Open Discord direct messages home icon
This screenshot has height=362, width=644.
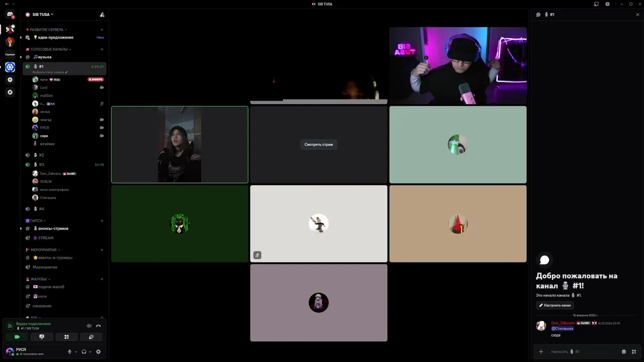10,15
